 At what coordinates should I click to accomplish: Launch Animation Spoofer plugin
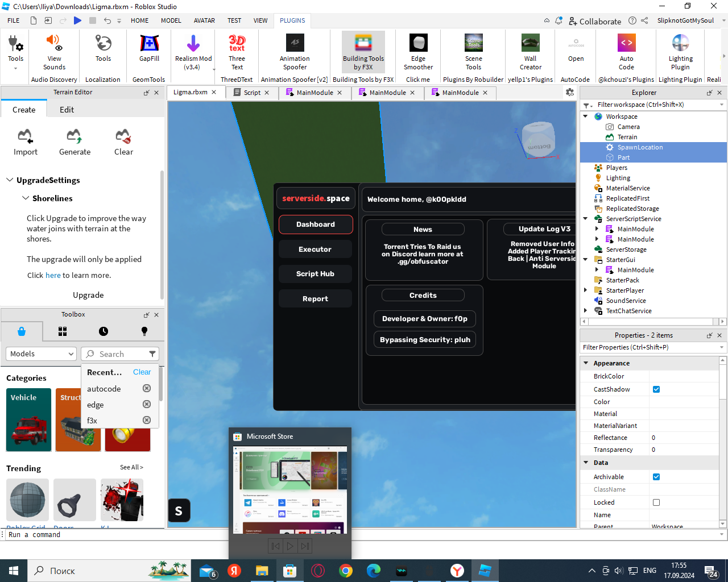pos(295,51)
